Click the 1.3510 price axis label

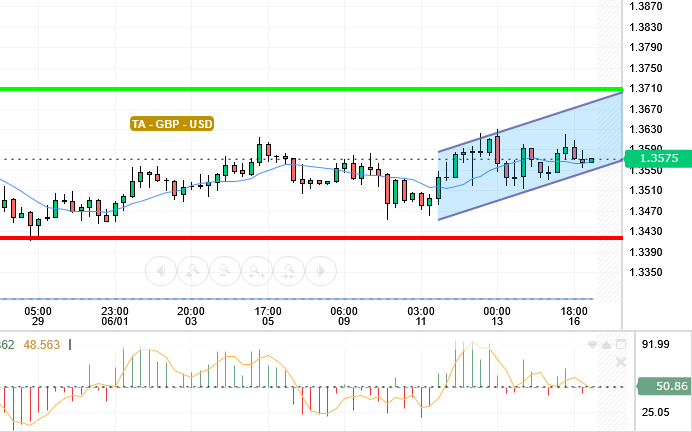point(646,190)
